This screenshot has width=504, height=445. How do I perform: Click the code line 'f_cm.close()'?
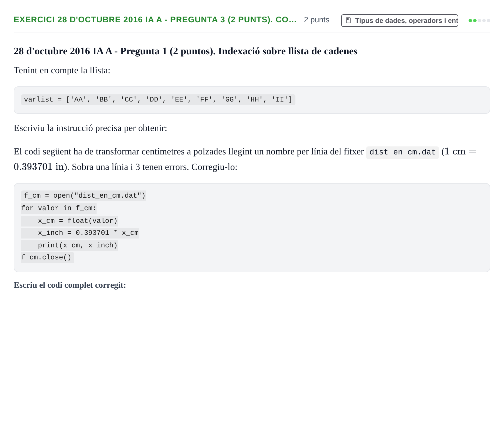48,257
